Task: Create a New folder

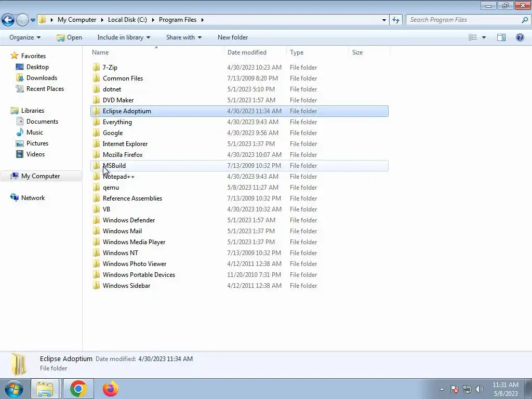Action: click(233, 37)
